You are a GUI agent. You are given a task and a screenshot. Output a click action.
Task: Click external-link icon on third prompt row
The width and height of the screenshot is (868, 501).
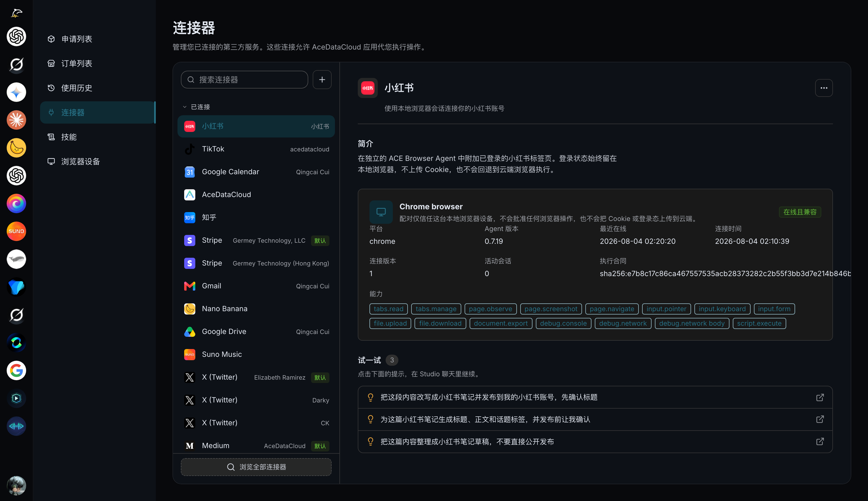pos(820,442)
